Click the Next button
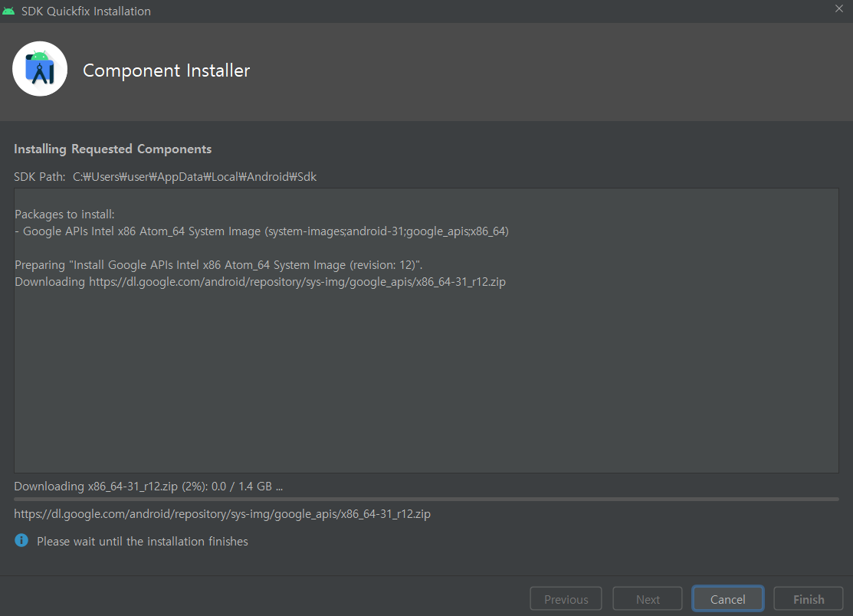The image size is (853, 616). pos(648,599)
